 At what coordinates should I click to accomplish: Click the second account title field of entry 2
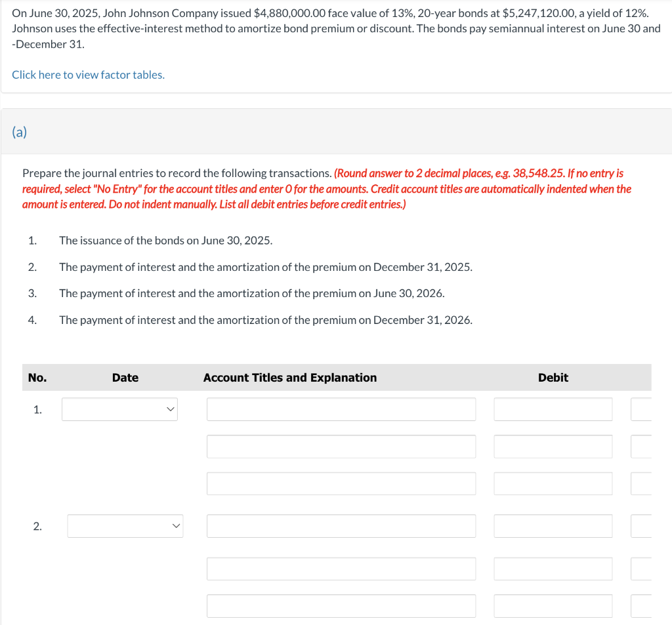point(341,569)
